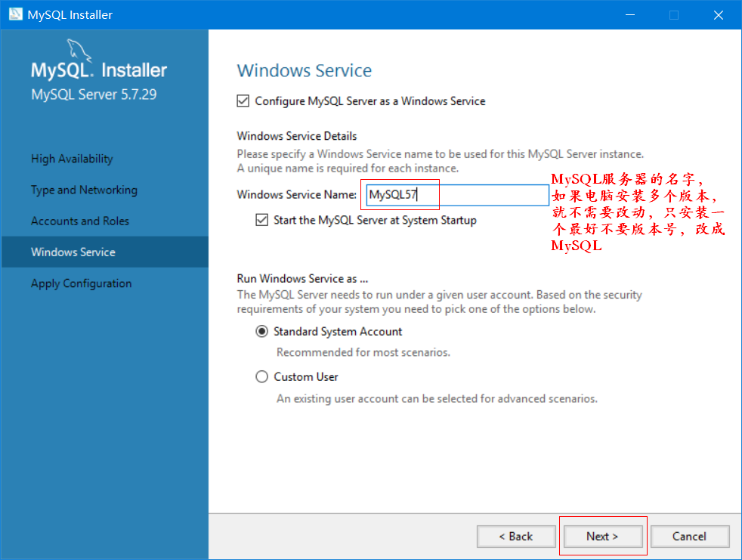Click the 'Windows Service' page heading

coord(305,70)
